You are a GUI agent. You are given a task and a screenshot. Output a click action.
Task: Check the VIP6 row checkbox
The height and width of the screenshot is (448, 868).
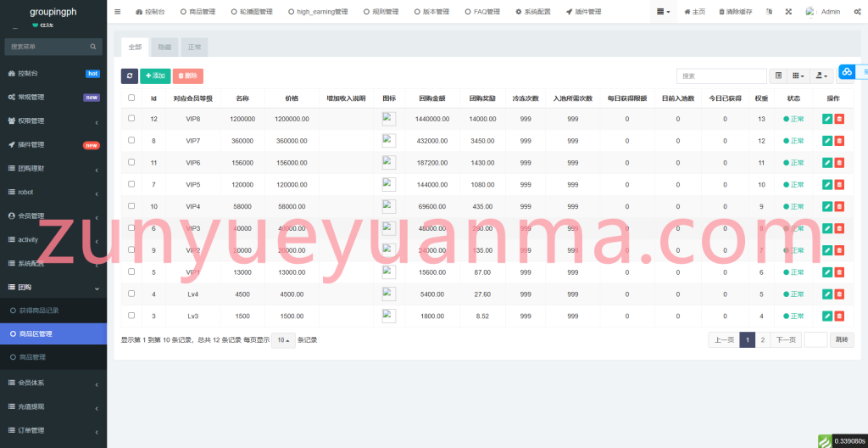pos(131,162)
